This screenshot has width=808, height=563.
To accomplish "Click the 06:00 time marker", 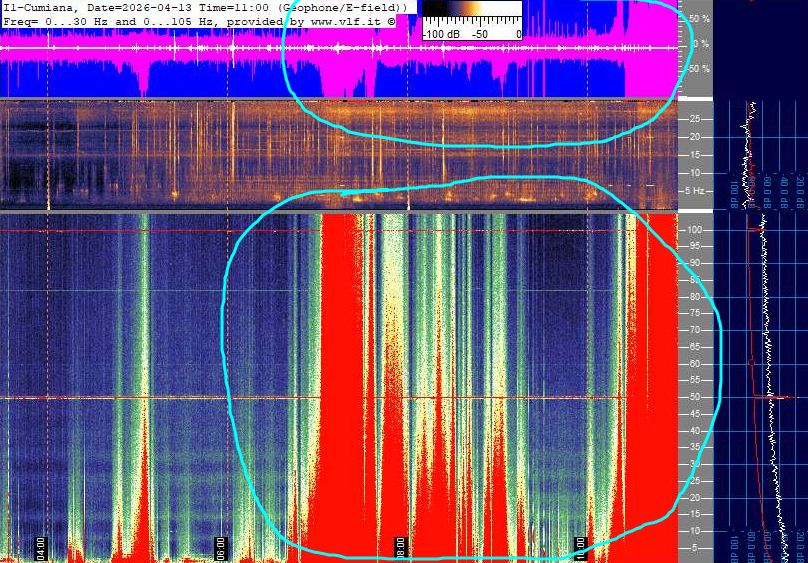I will (222, 547).
